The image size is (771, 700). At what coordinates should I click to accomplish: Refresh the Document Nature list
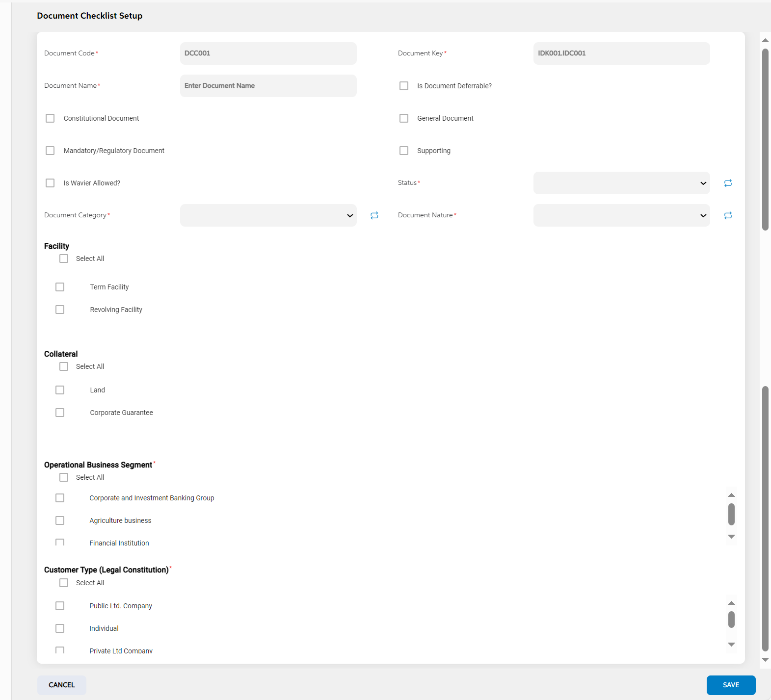[728, 215]
